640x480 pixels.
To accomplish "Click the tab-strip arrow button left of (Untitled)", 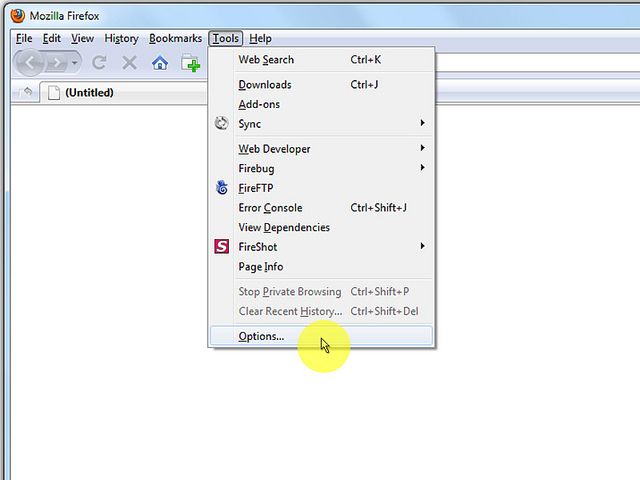I will pos(26,92).
